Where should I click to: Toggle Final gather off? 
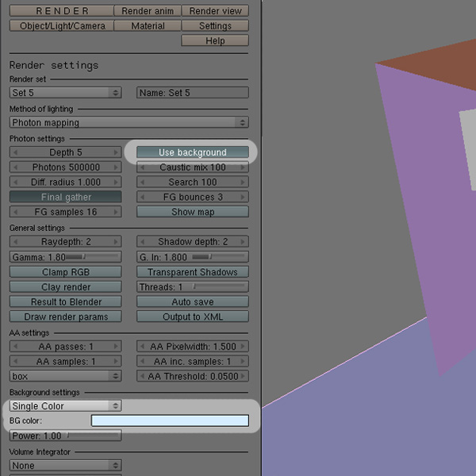coord(66,197)
